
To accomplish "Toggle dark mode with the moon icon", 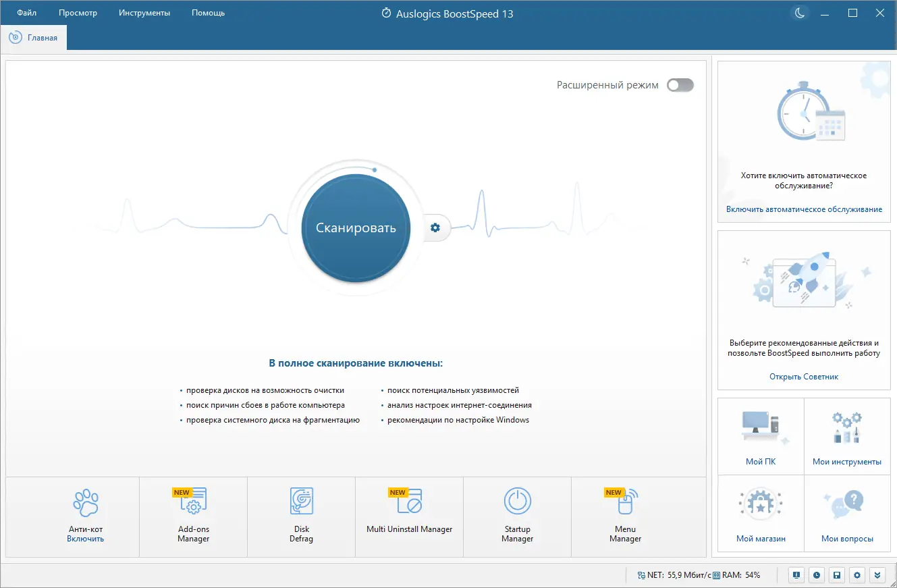I will click(799, 12).
